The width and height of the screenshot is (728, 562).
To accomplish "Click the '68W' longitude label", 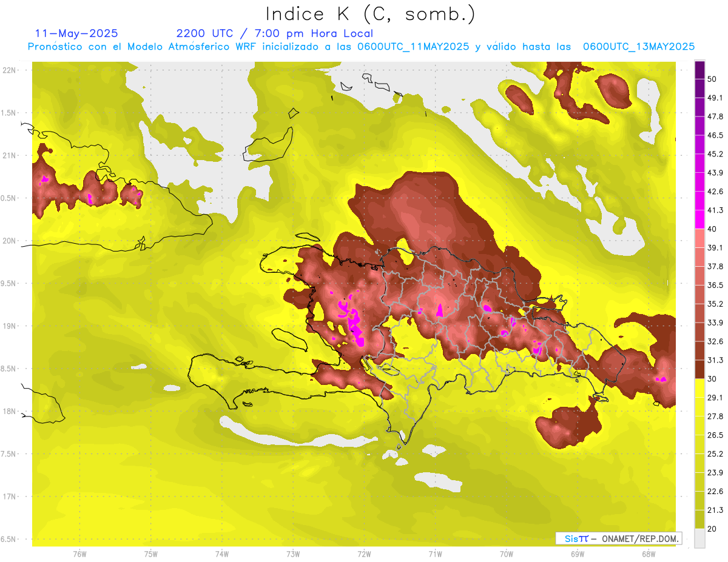I will [649, 554].
